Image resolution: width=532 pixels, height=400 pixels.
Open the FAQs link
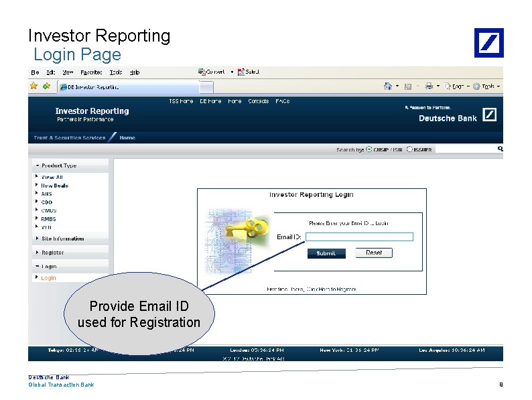pos(282,101)
